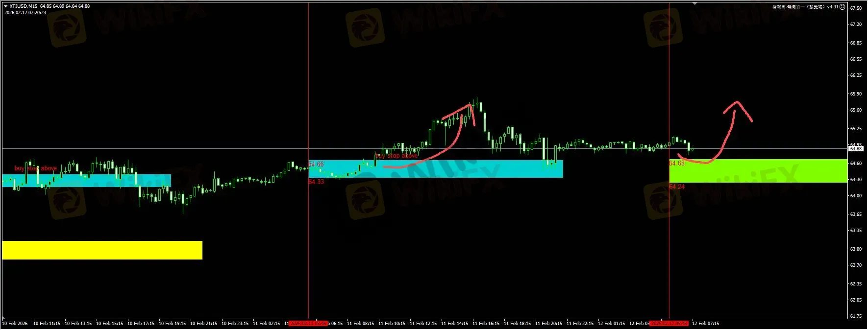The height and width of the screenshot is (330, 868).
Task: Click the 65.90 price scale label
Action: coord(856,94)
